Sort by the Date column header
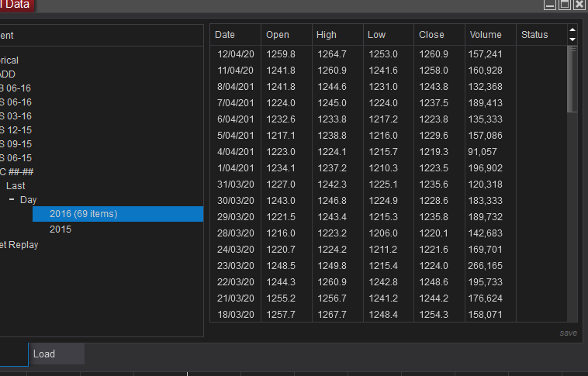 (225, 35)
